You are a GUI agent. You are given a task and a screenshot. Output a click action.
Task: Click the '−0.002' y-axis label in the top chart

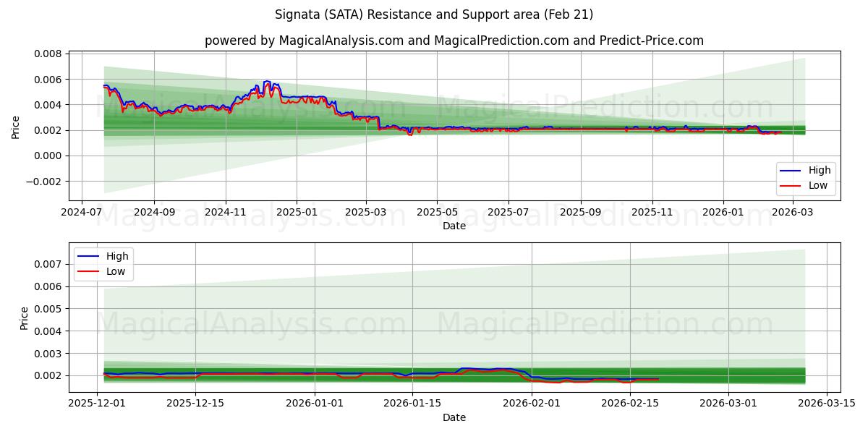(x=44, y=182)
